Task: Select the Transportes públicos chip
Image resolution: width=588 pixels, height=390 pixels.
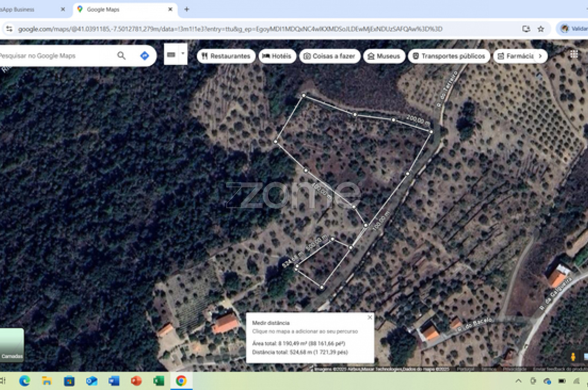Action: (x=449, y=56)
